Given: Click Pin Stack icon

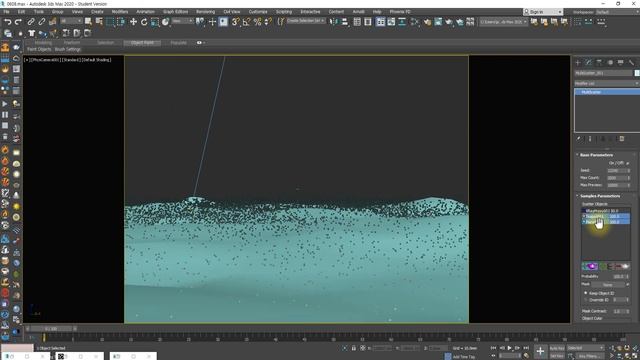Looking at the screenshot, I should pos(579,139).
